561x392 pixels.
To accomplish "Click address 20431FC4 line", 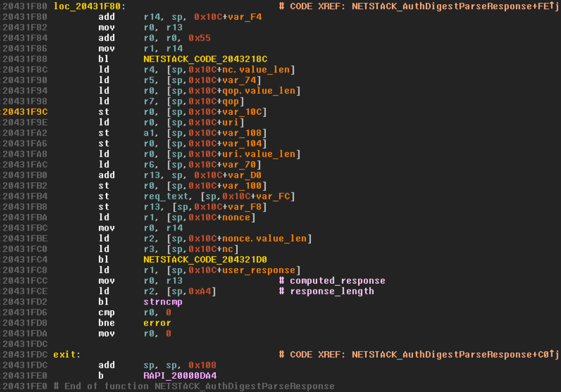I will tap(25, 260).
